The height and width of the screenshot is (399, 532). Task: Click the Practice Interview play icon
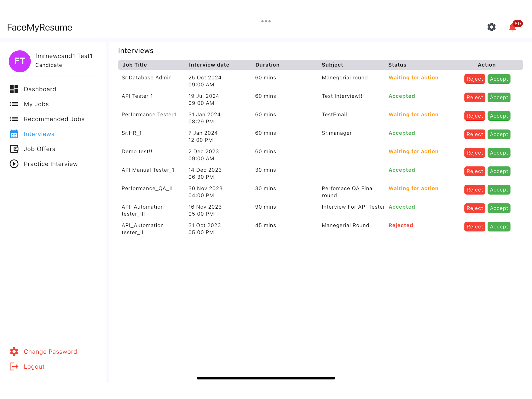click(x=14, y=164)
